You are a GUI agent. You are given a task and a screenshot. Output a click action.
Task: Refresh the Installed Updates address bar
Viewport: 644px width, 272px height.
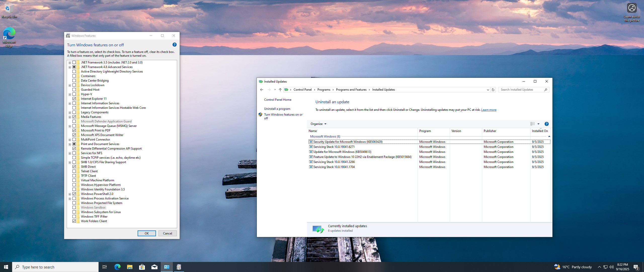pos(493,90)
